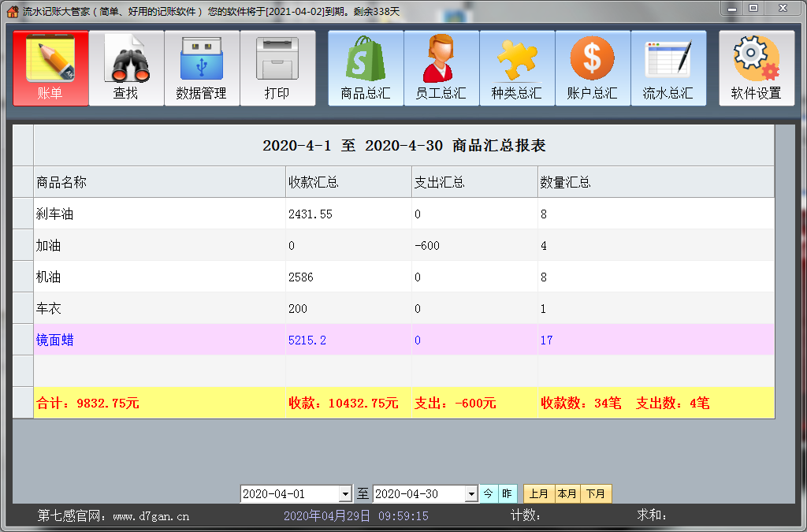Click the 昨 (yesterday) button
Image resolution: width=807 pixels, height=532 pixels.
[507, 493]
